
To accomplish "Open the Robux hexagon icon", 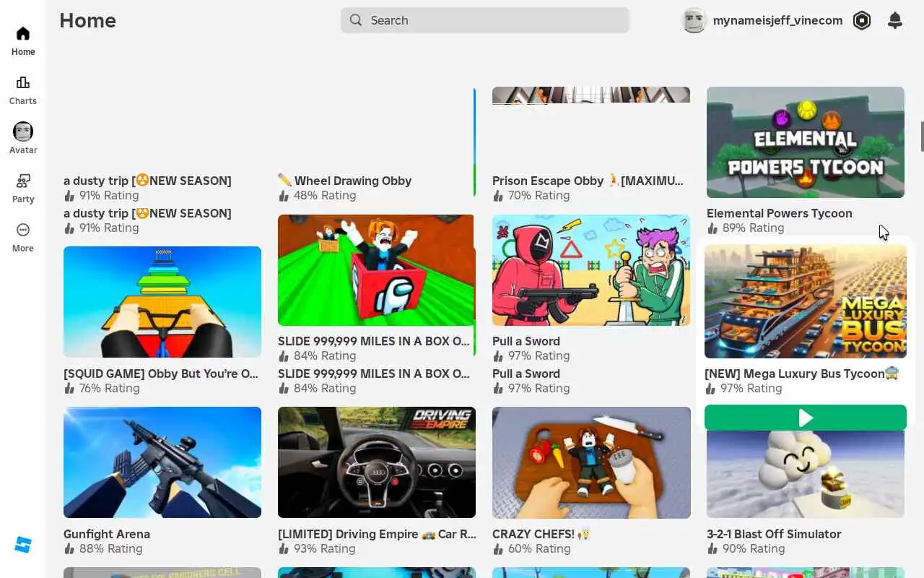I will (x=862, y=20).
